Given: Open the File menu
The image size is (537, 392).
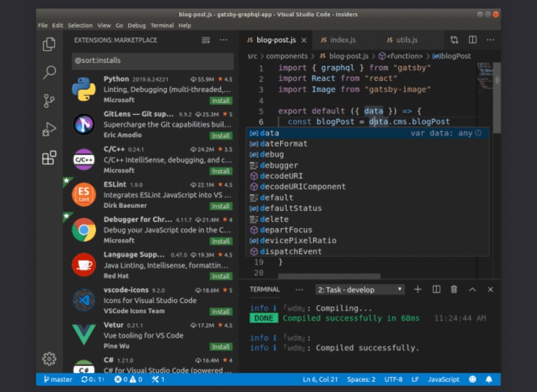Looking at the screenshot, I should pos(43,25).
